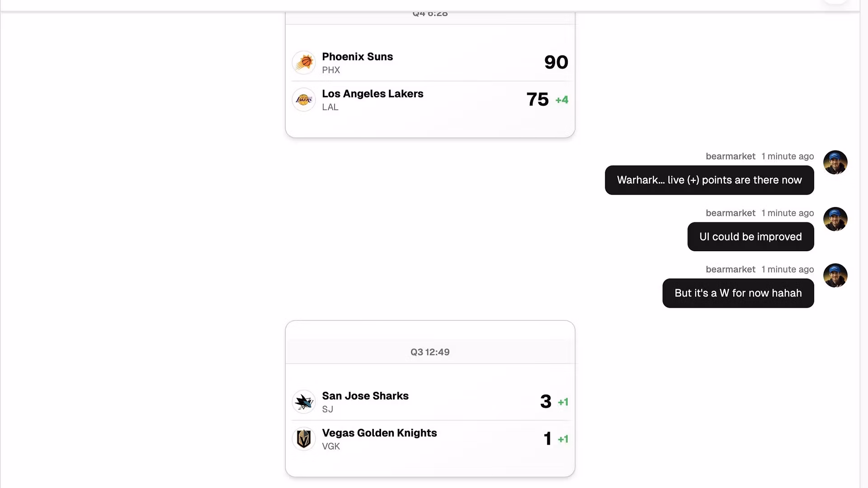
Task: Open bearmarket avatar beside W for now message
Action: [835, 276]
